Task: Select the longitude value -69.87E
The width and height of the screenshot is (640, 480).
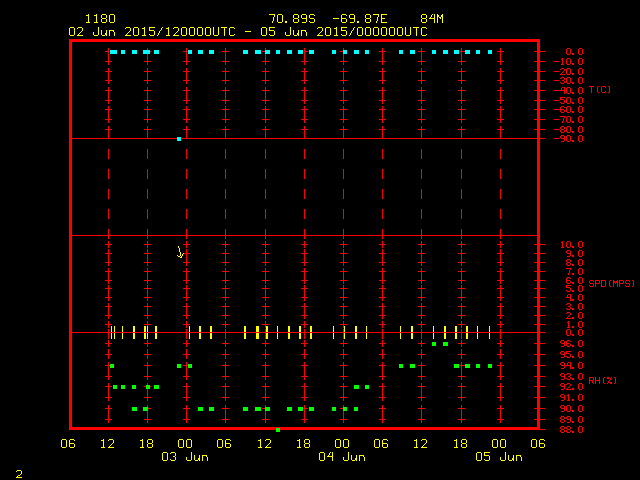Action: [361, 19]
